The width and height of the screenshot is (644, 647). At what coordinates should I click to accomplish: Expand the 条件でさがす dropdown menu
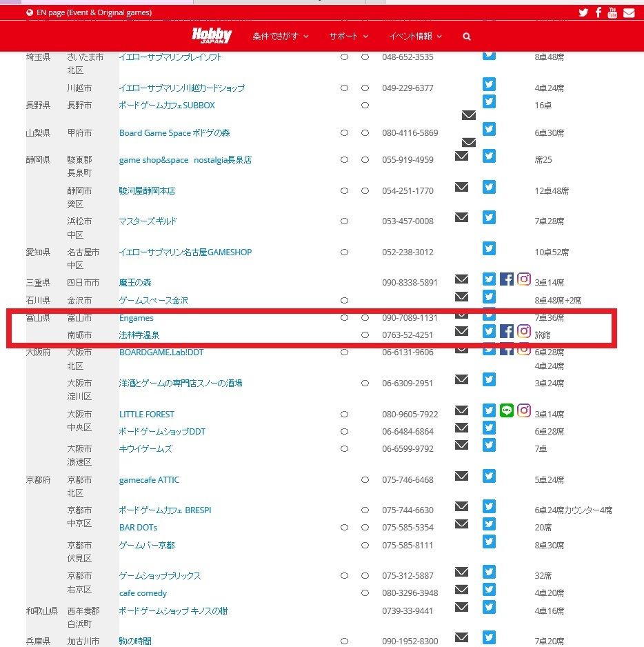pyautogui.click(x=280, y=36)
